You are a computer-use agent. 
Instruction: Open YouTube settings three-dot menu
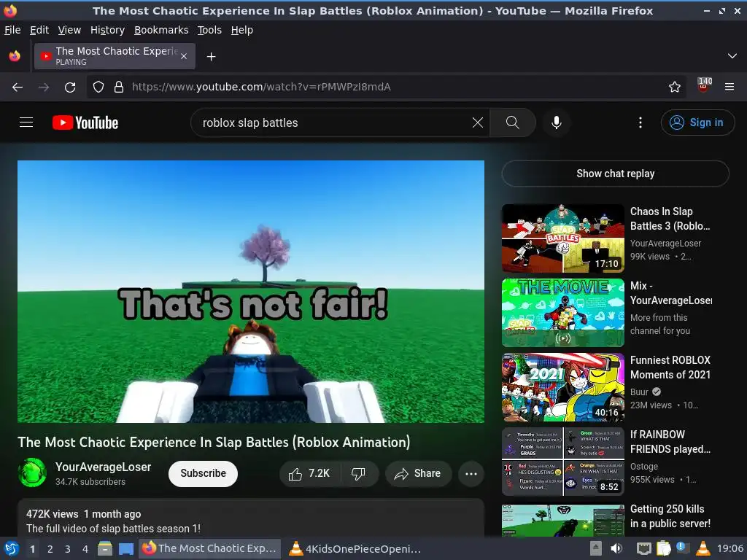click(x=640, y=122)
